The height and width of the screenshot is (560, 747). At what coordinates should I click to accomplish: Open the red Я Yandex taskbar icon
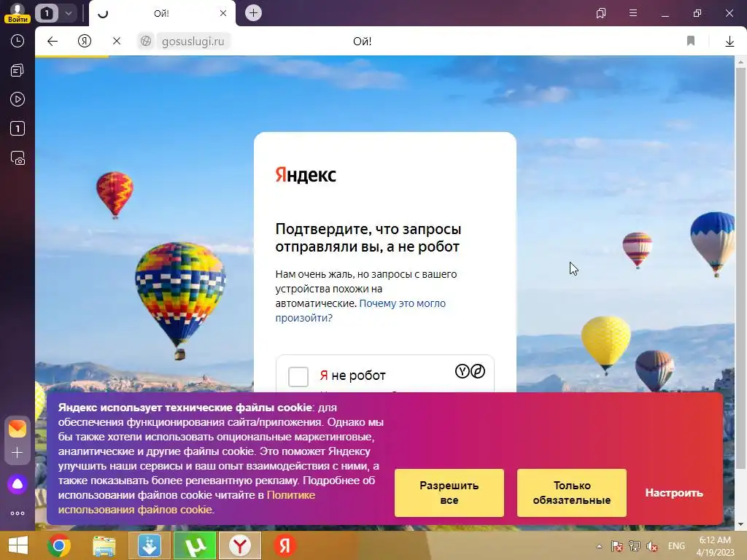pyautogui.click(x=285, y=545)
